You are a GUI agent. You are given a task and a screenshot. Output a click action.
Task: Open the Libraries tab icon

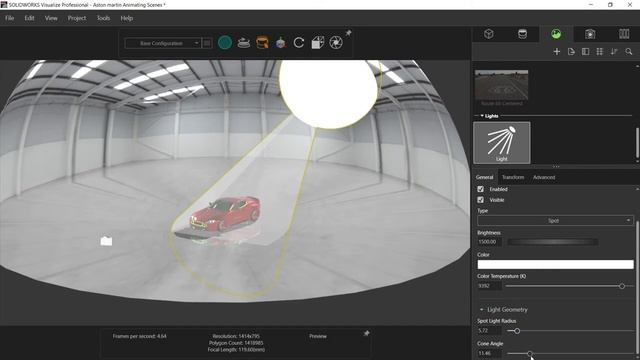(624, 34)
